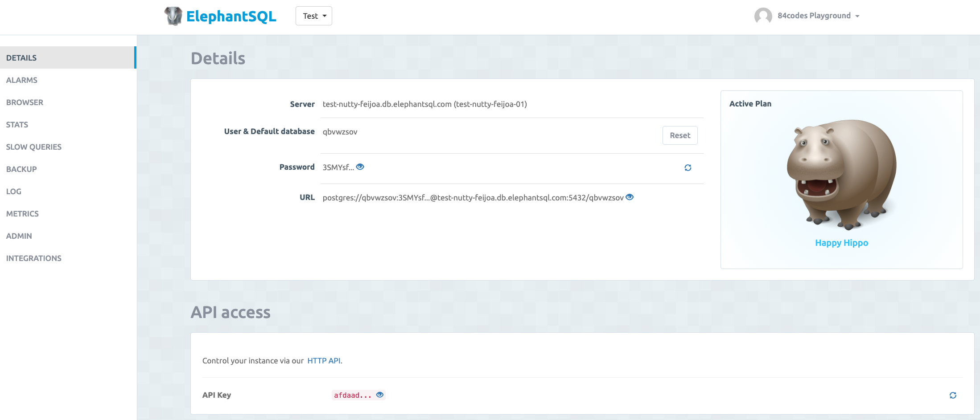Expand the 84codes Playground account menu
The height and width of the screenshot is (420, 980).
(818, 16)
